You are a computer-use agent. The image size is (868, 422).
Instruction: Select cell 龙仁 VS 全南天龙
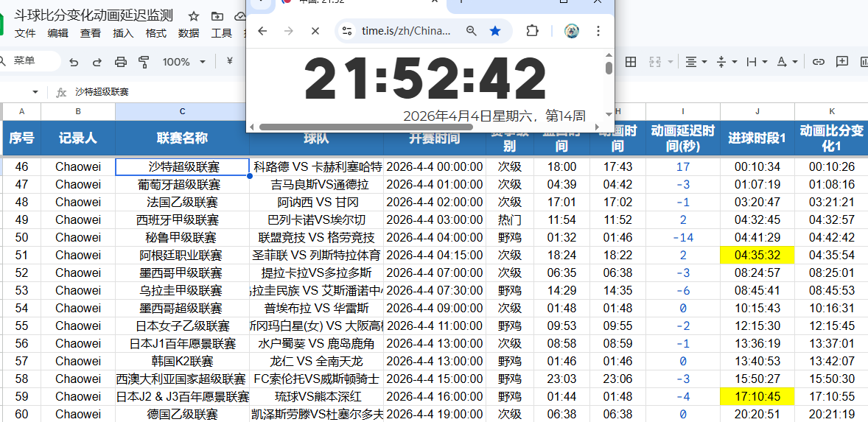tap(316, 361)
